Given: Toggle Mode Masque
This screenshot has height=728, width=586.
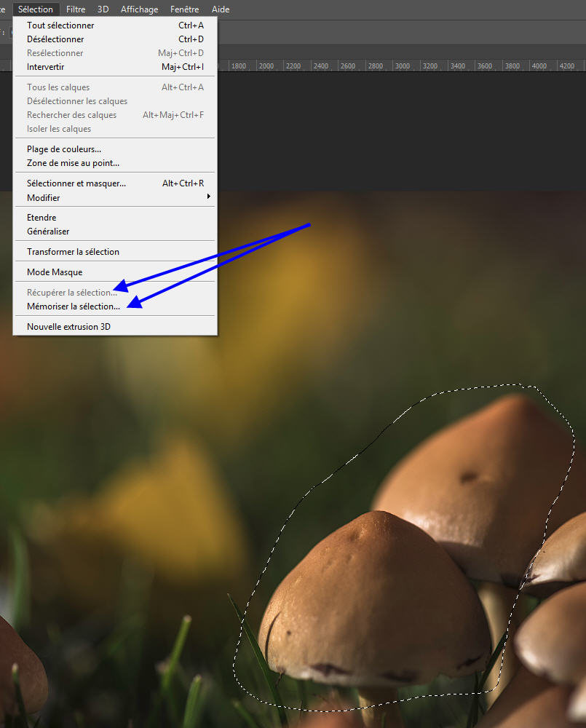Looking at the screenshot, I should [55, 272].
